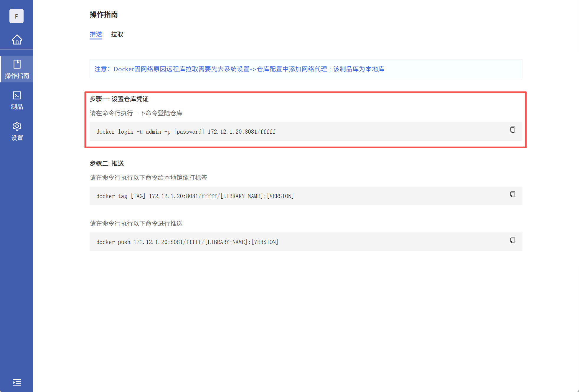579x392 pixels.
Task: Click the Docker network proxy notice
Action: click(239, 69)
